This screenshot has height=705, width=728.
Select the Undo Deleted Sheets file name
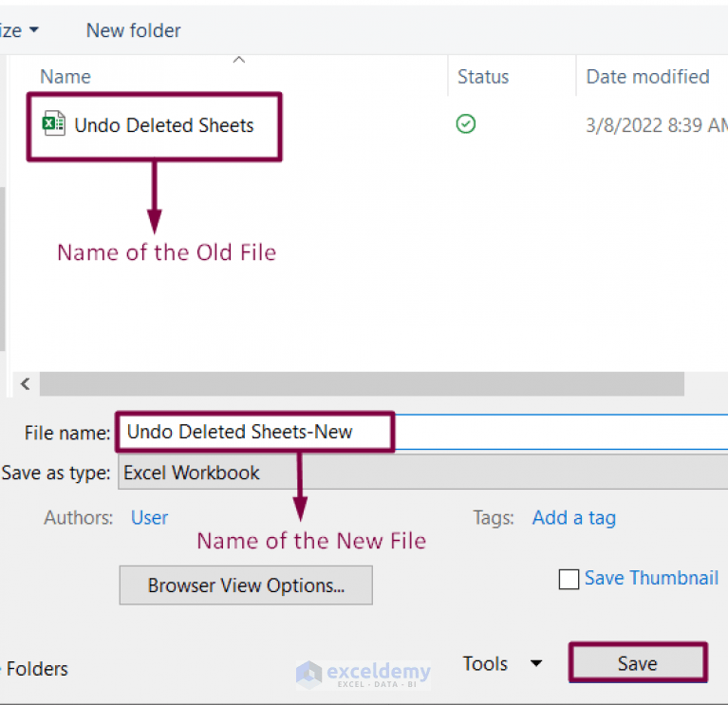(x=164, y=125)
